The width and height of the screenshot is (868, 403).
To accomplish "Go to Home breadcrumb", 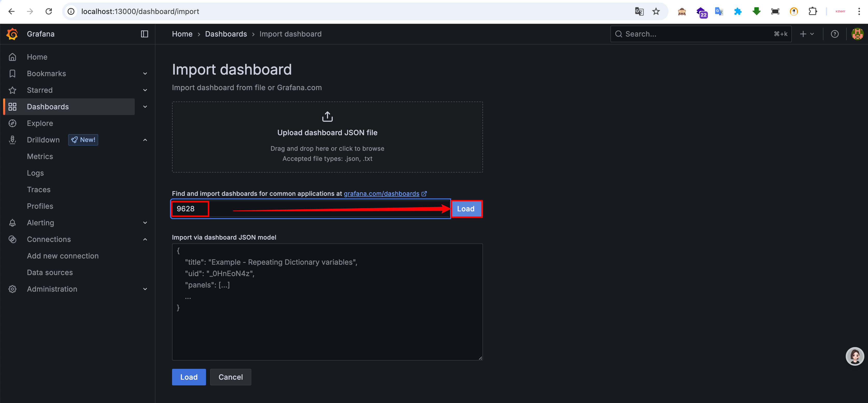I will pos(182,34).
